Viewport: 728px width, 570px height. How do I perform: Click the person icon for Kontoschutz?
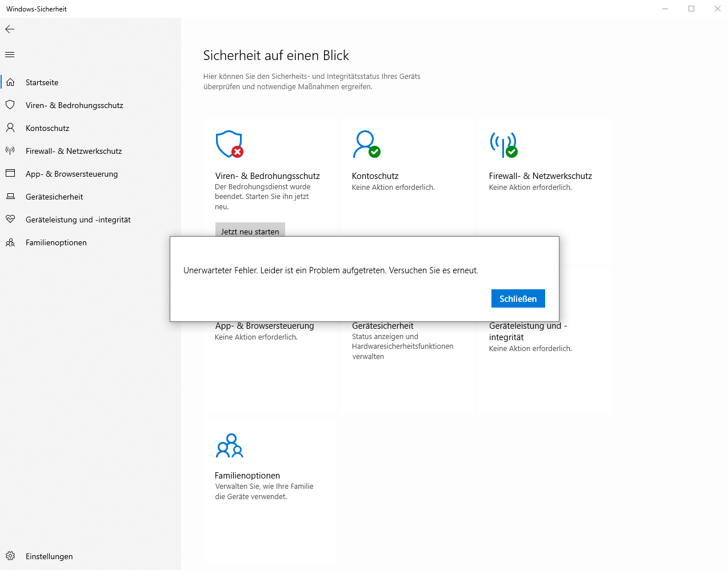click(10, 128)
